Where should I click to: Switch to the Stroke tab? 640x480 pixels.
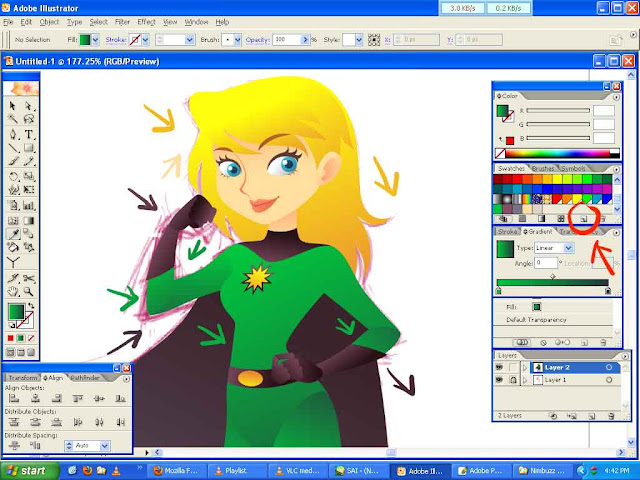coord(507,231)
